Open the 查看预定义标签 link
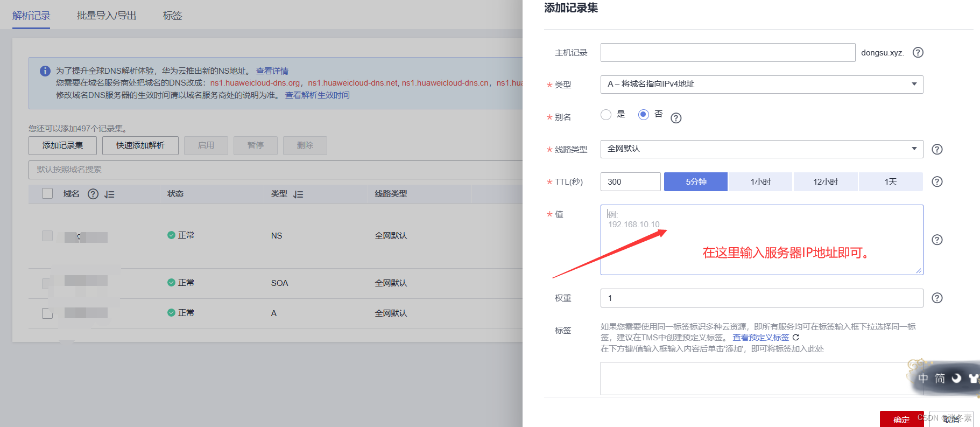Viewport: 980px width, 427px height. 760,337
